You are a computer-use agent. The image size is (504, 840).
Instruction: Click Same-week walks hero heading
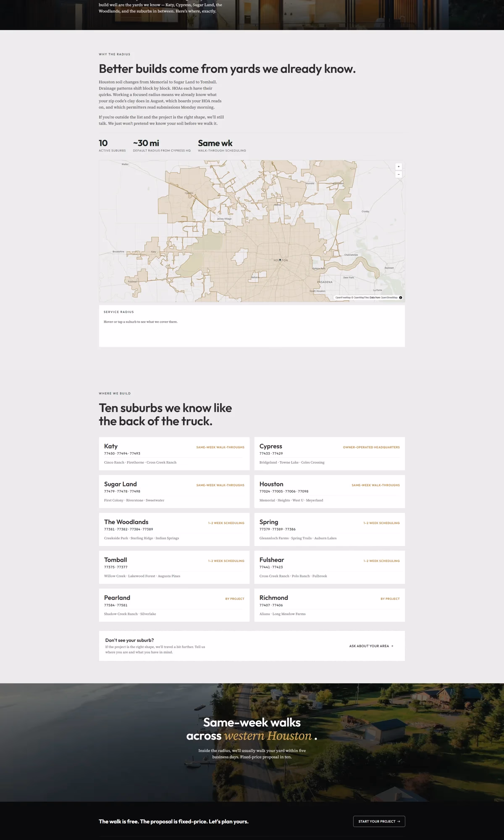pos(252,729)
